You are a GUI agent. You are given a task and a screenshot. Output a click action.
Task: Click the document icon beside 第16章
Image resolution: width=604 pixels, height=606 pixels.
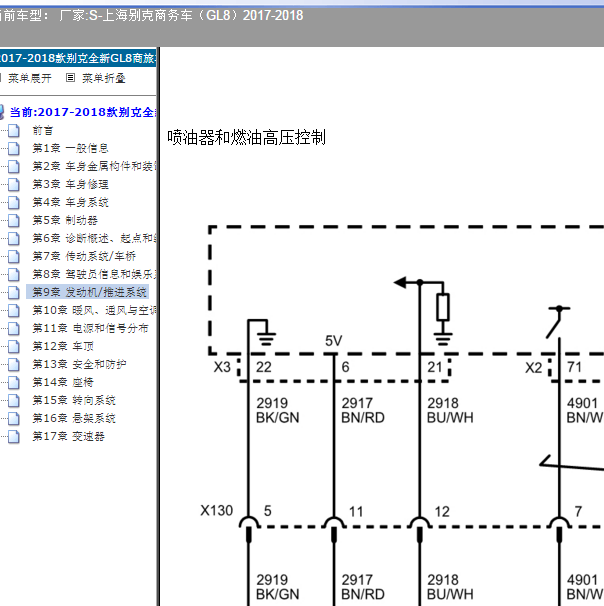[x=14, y=419]
